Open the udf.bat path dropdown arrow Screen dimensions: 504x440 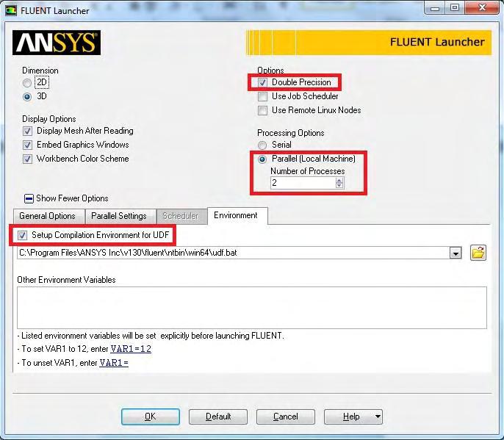pos(456,253)
